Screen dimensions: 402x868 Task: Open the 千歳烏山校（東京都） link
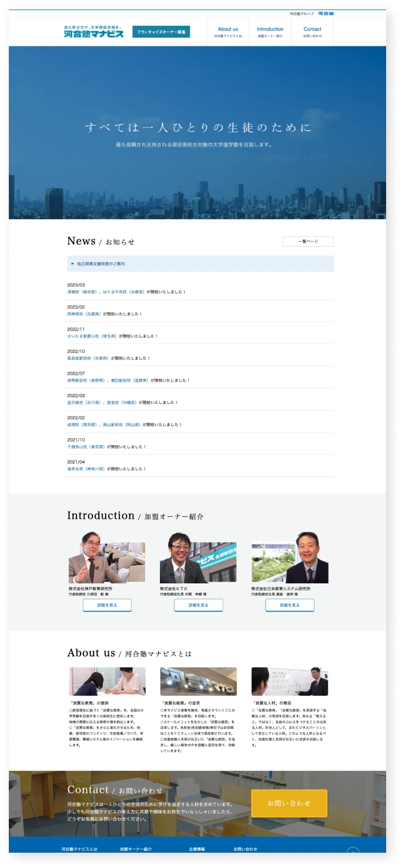pyautogui.click(x=86, y=447)
